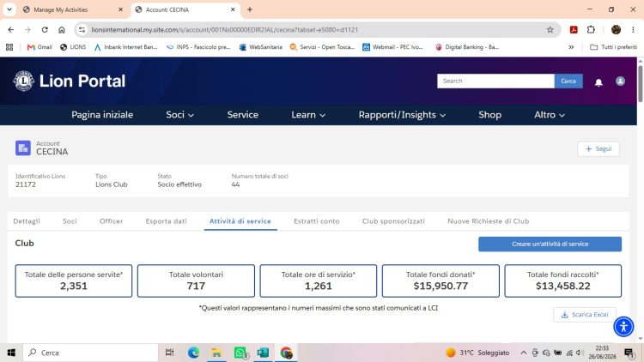Screen dimensions: 644x362
Task: Open the Shop menu item
Action: (489, 115)
